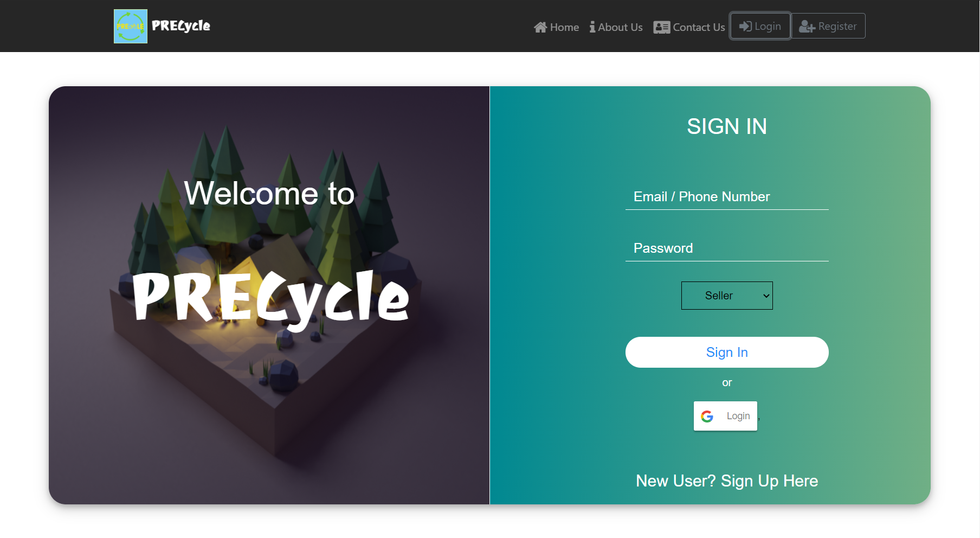The image size is (980, 538).
Task: Click the Google G logo icon
Action: 707,416
